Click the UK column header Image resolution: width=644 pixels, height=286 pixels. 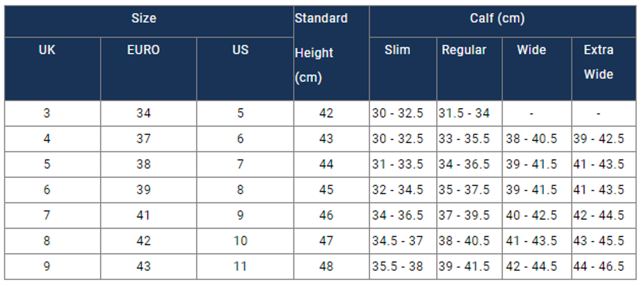tap(47, 50)
